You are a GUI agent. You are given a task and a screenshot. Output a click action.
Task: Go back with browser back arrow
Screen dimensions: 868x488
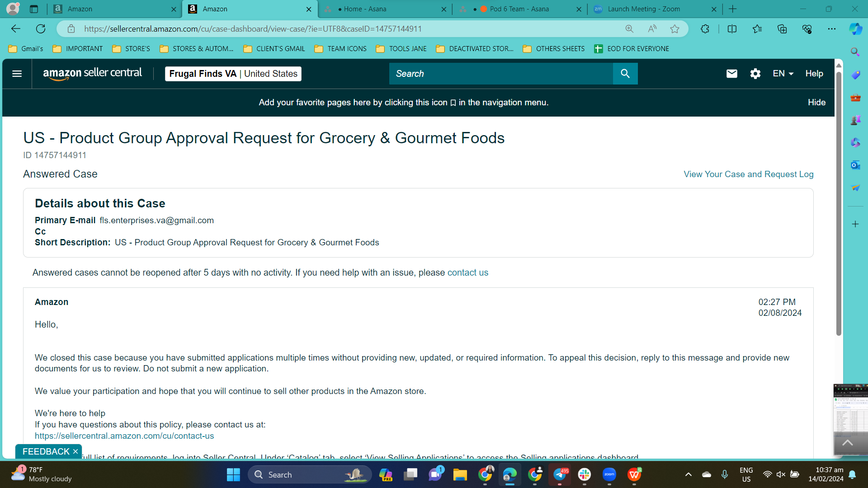click(16, 29)
